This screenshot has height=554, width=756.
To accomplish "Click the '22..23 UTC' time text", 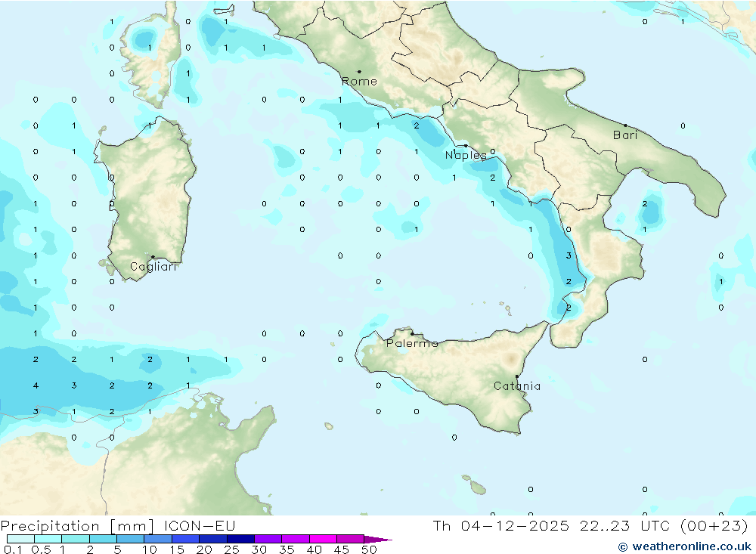I will 625,525.
